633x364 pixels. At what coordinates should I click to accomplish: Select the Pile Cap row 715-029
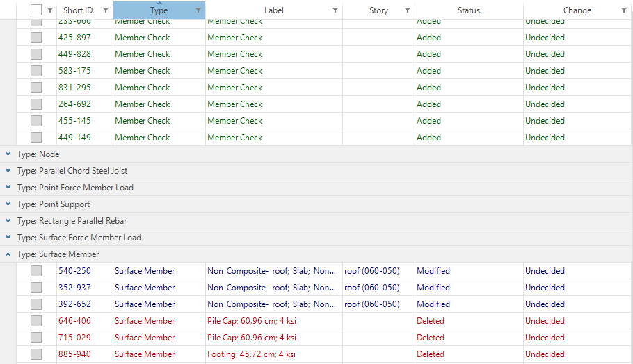(323, 338)
